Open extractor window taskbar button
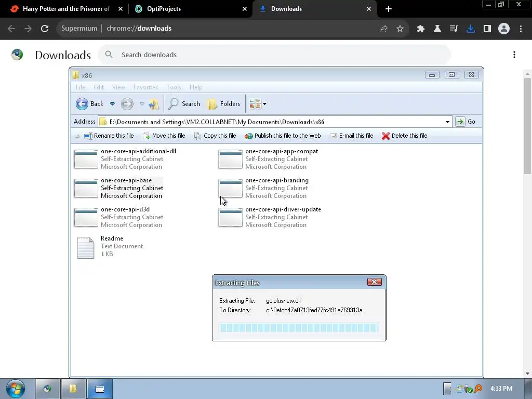Screen dimensions: 532x399 [100, 389]
